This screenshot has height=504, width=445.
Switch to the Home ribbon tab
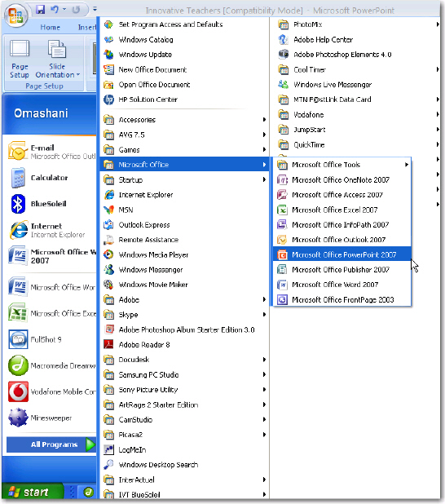point(50,28)
